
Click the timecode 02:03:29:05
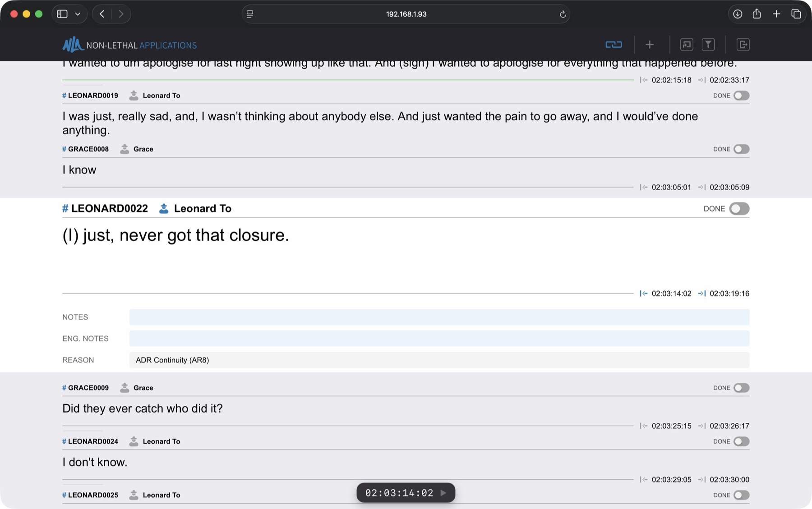(x=671, y=479)
